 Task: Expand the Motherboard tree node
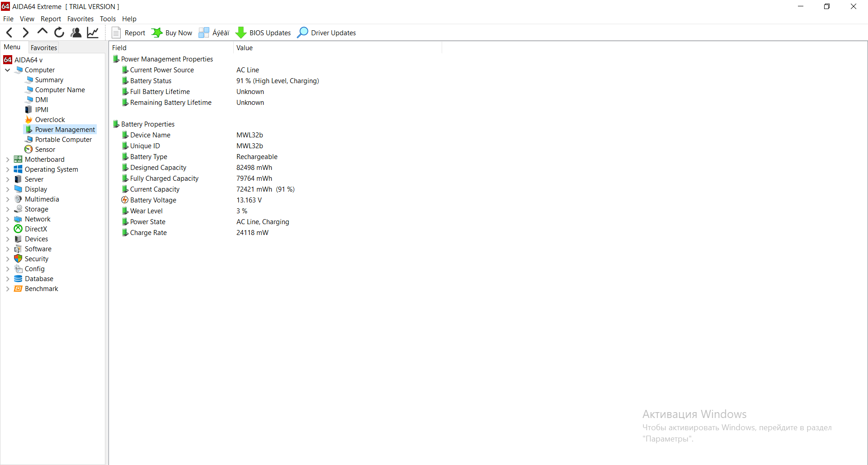click(8, 160)
